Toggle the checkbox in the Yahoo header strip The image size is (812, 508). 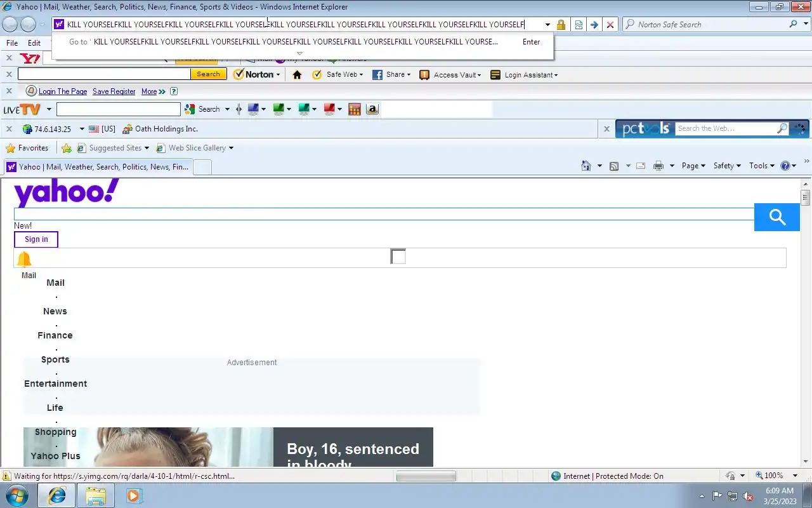398,257
